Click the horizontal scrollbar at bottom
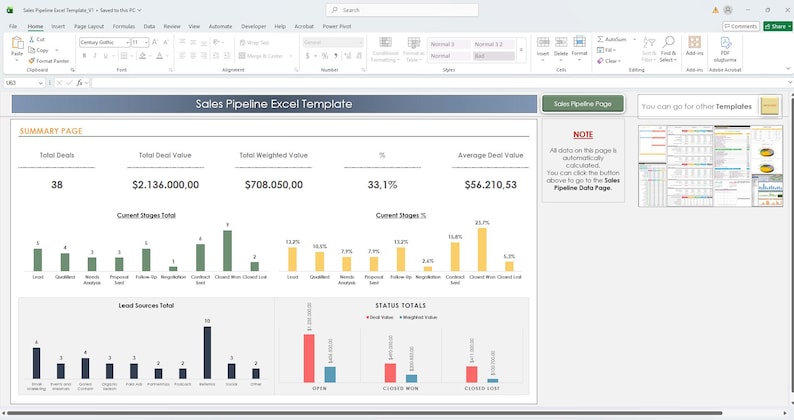The height and width of the screenshot is (420, 794). 365,413
